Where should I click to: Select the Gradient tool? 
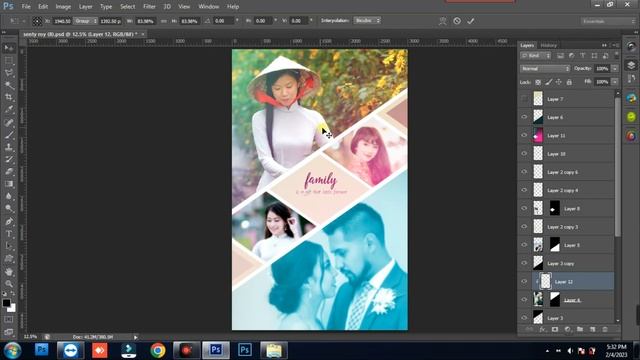(x=9, y=184)
